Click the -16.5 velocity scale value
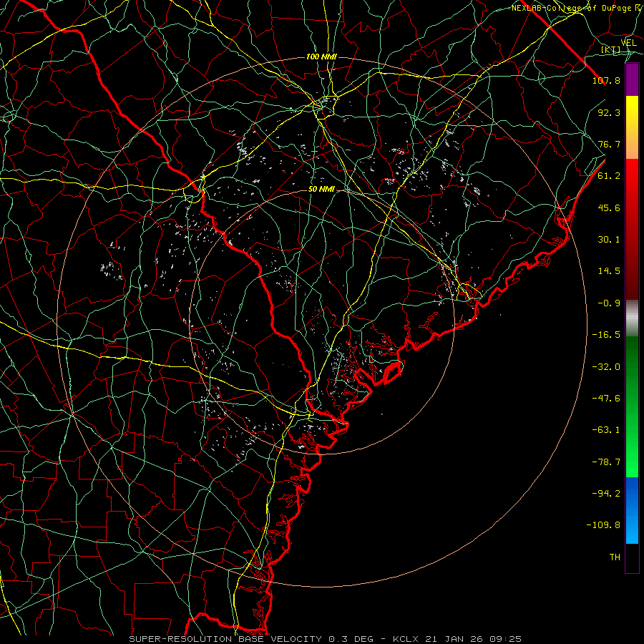The image size is (644, 644). point(606,335)
